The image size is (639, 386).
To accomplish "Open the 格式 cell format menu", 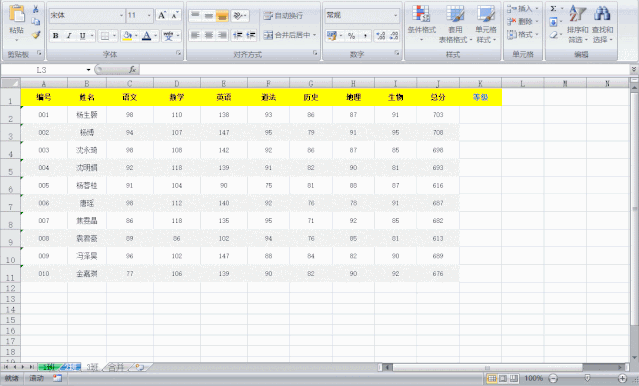I will pyautogui.click(x=523, y=35).
